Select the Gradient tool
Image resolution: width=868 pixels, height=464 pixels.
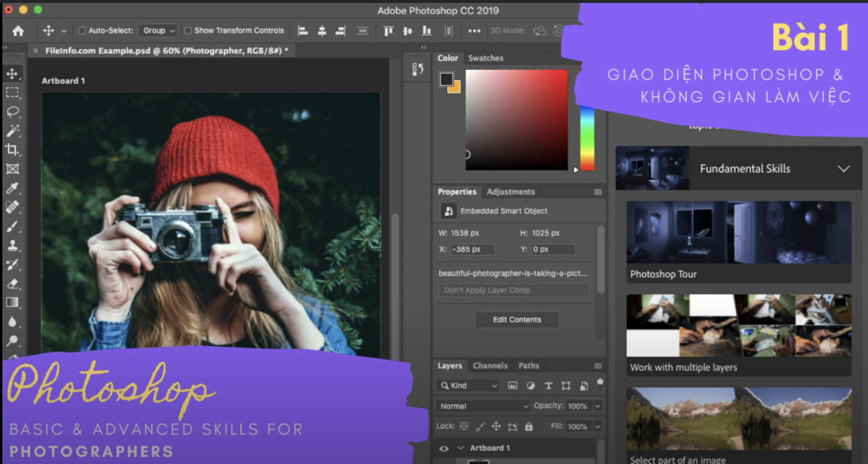pyautogui.click(x=12, y=302)
